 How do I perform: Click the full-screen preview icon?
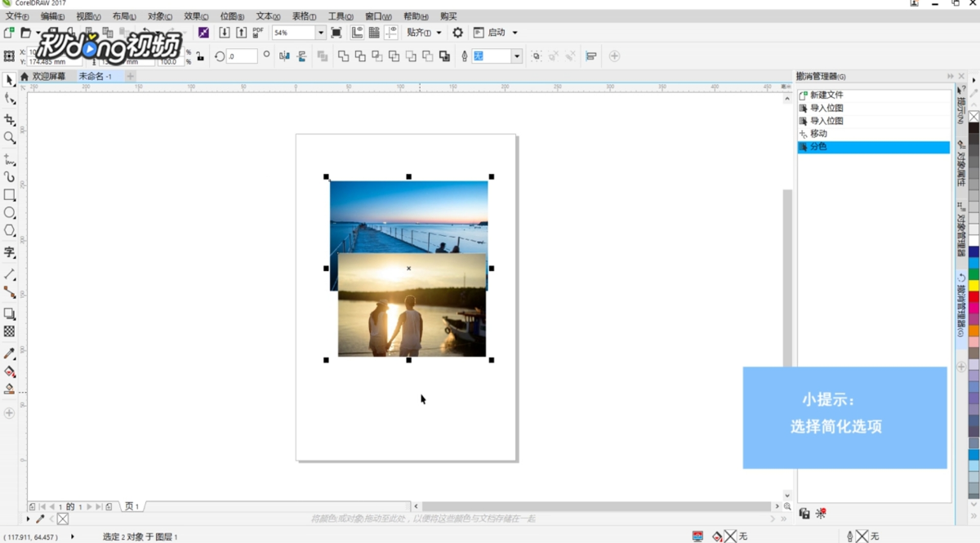[336, 33]
